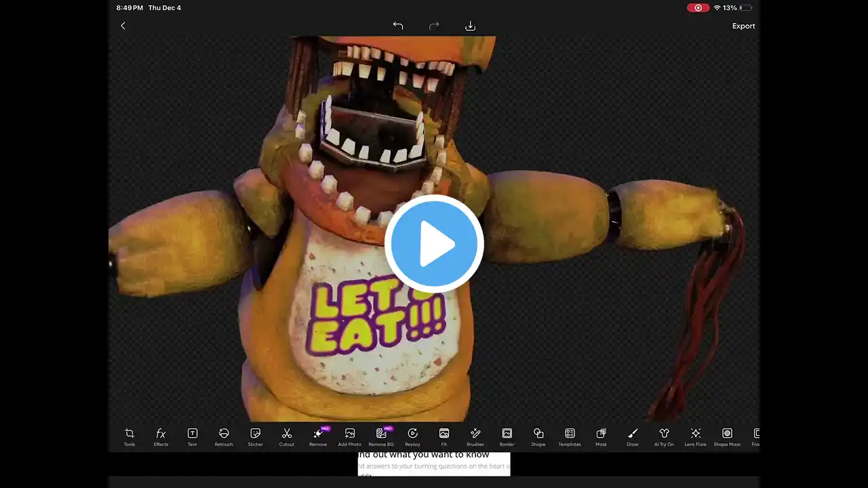Image resolution: width=868 pixels, height=488 pixels.
Task: Redo the undone edit
Action: click(434, 26)
